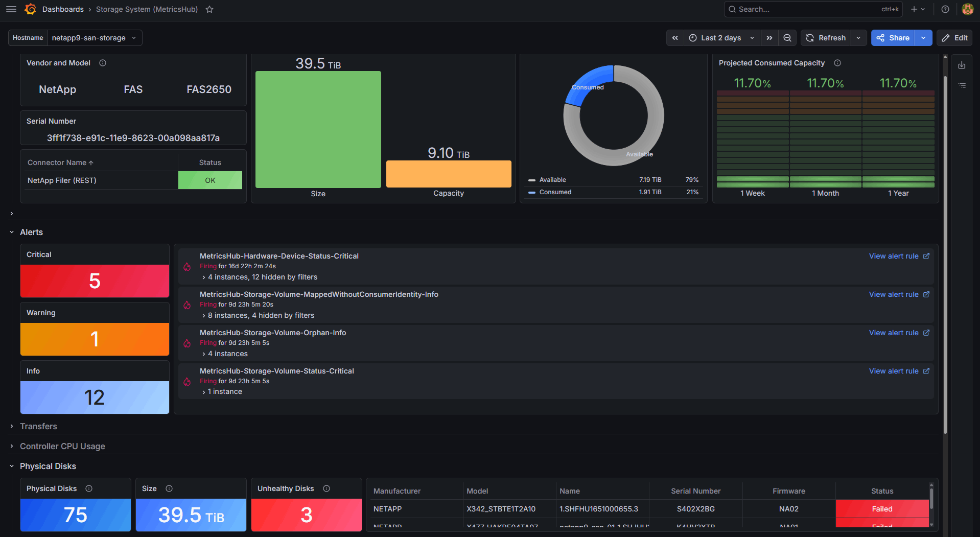980x537 pixels.
Task: Open the main navigation hamburger menu
Action: click(11, 9)
